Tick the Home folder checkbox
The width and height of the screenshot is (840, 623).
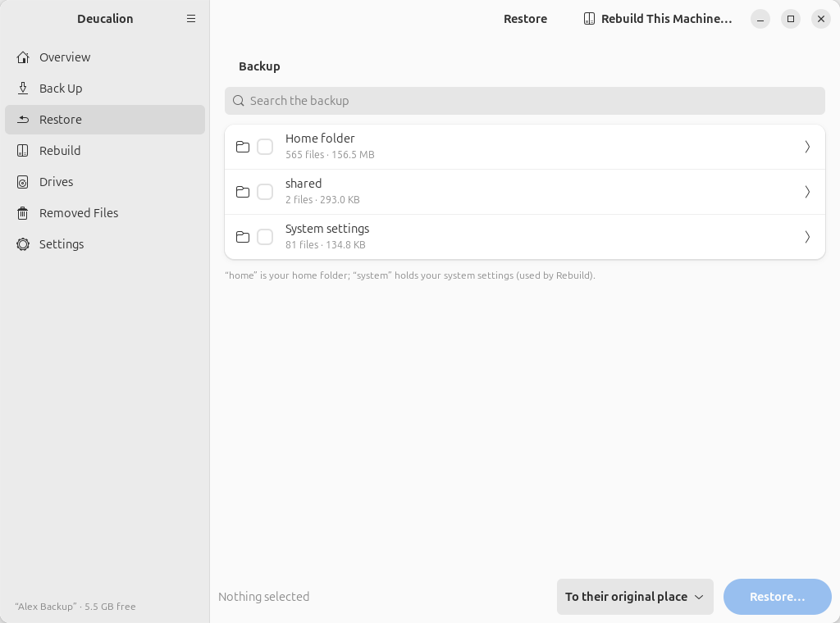265,147
